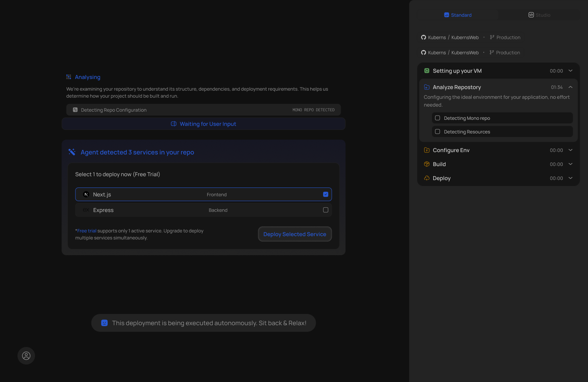
Task: Click the first row Production branch icon
Action: [x=492, y=37]
